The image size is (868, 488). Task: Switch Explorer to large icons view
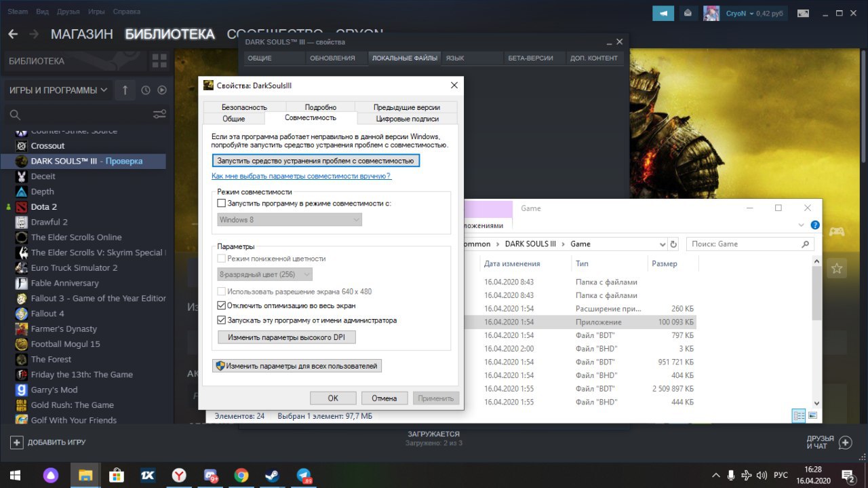coord(812,415)
